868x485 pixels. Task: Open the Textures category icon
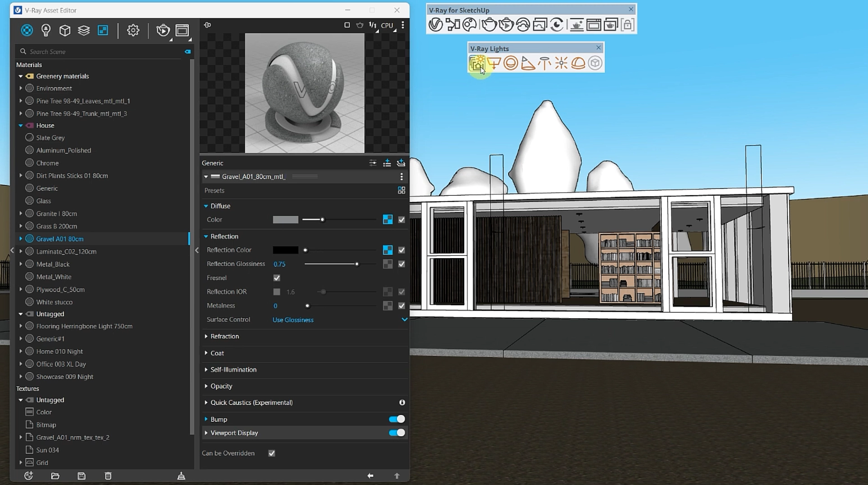click(103, 30)
